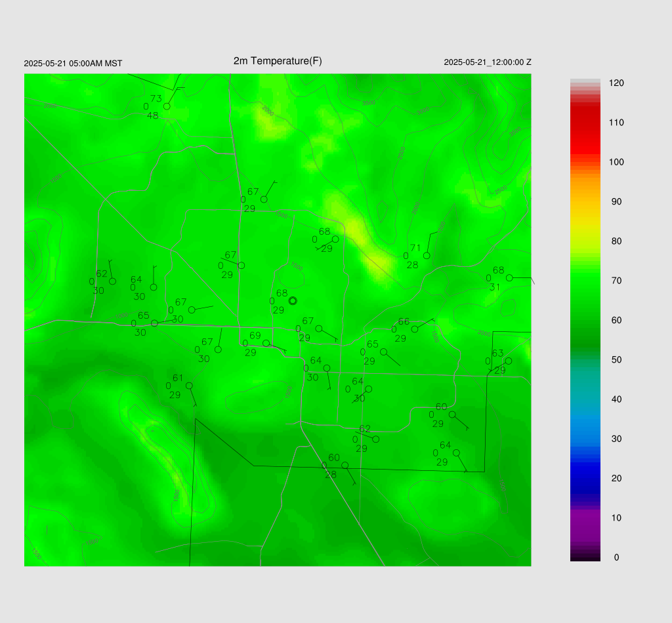The width and height of the screenshot is (672, 623).
Task: Click the "2025-05-21 05:00AM MST" local timestamp
Action: (x=73, y=64)
